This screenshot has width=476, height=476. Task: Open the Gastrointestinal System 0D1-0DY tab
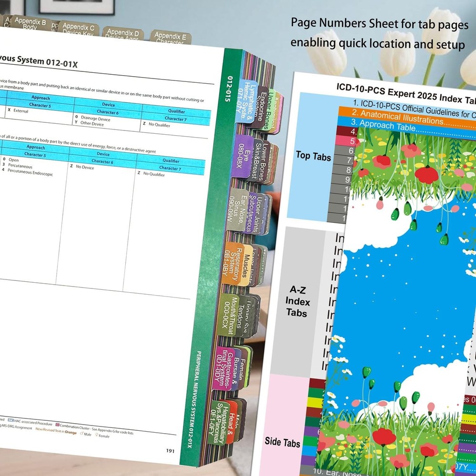pos(223,368)
